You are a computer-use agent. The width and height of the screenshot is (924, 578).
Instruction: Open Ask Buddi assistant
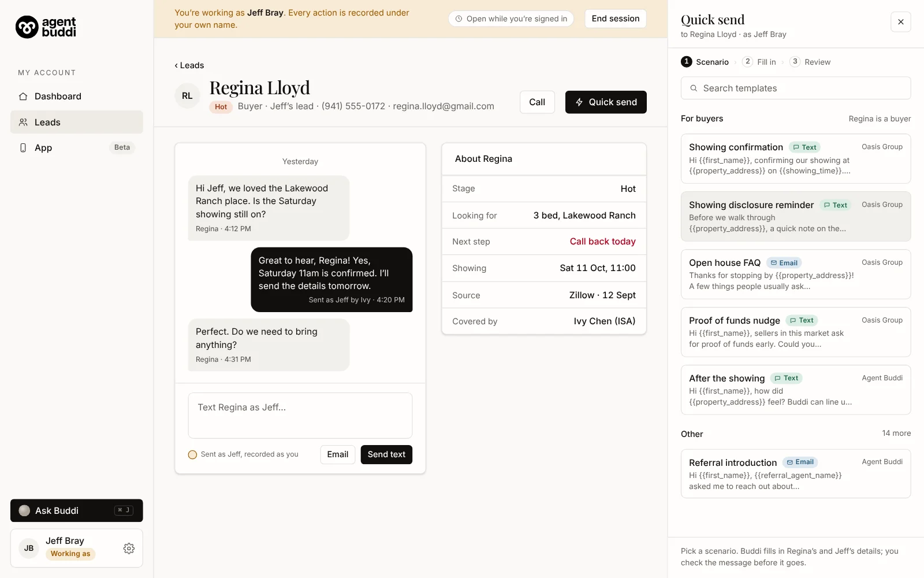tap(76, 510)
